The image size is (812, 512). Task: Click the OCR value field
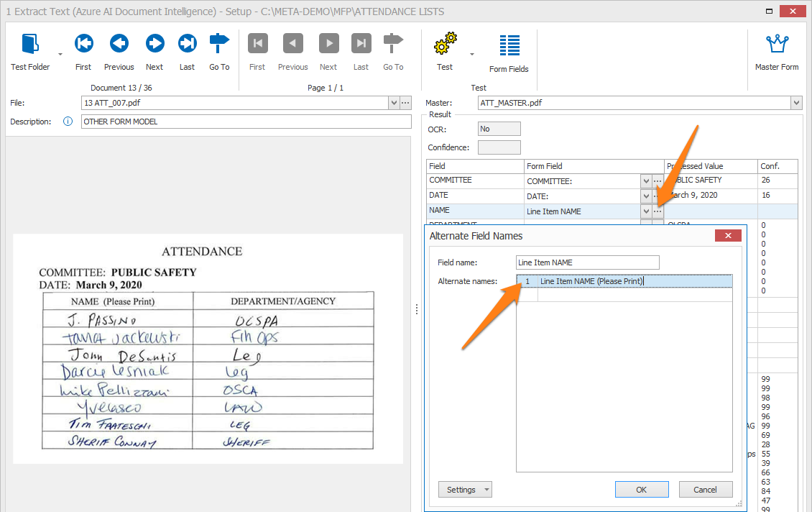coord(499,129)
